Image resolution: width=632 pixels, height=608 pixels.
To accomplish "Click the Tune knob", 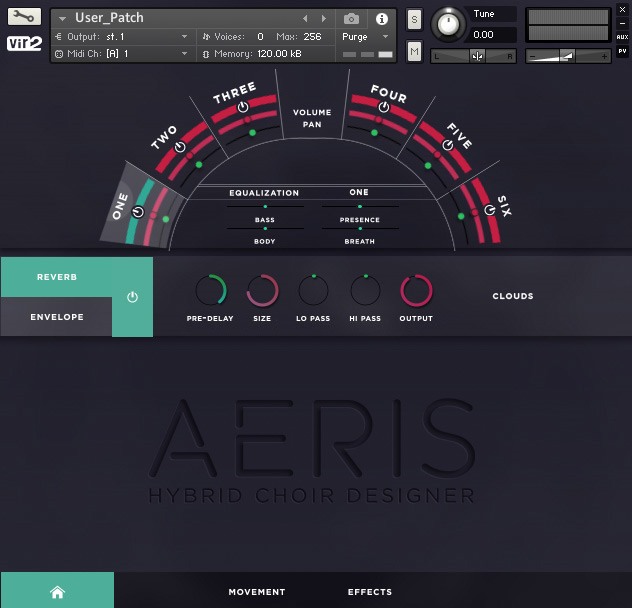I will 448,24.
